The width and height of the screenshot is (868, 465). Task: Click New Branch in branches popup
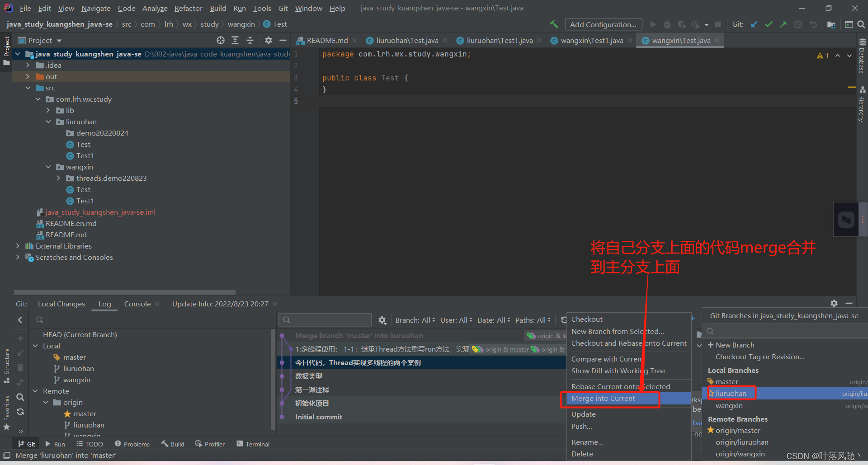point(735,345)
